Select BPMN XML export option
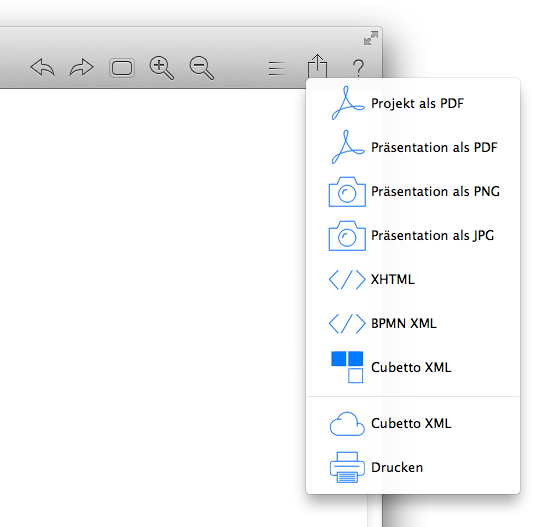 413,323
